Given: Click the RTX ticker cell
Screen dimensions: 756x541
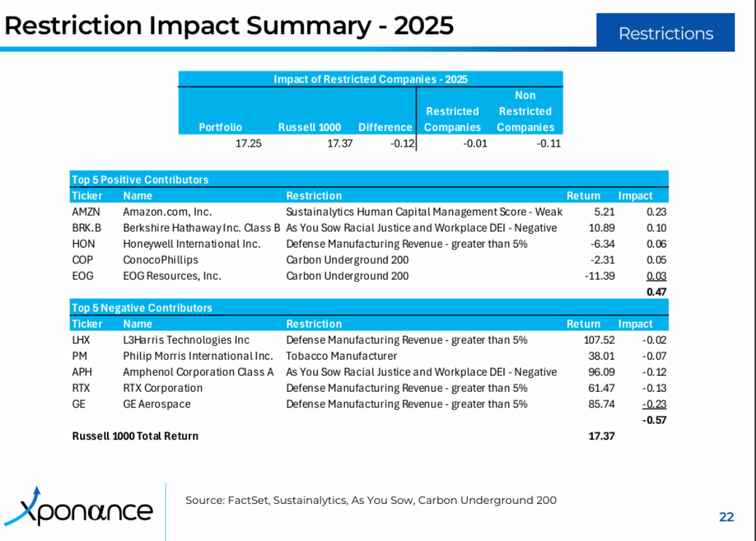Looking at the screenshot, I should click(x=81, y=388).
